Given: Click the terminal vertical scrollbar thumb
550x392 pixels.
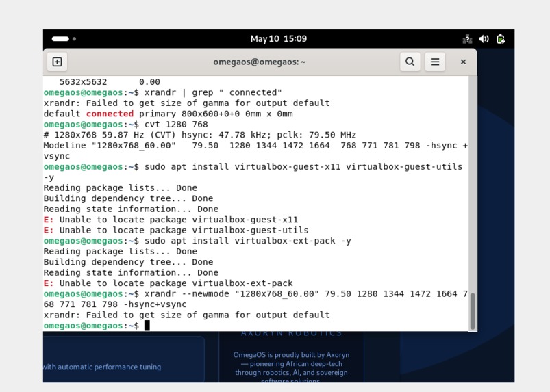Looking at the screenshot, I should 473,311.
